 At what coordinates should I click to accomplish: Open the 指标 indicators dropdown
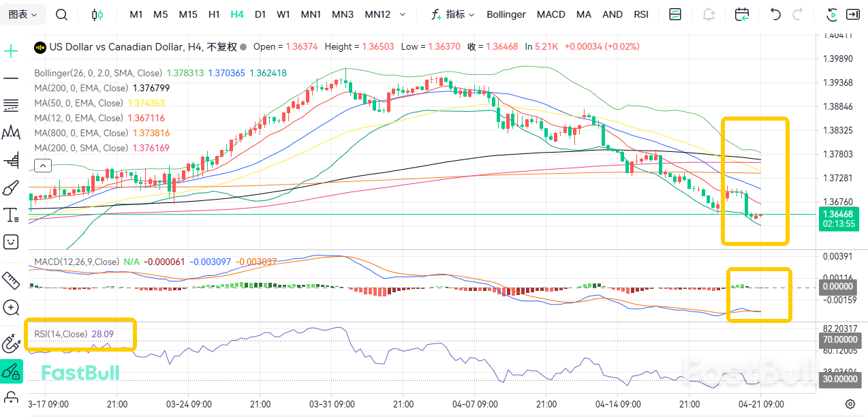point(456,14)
